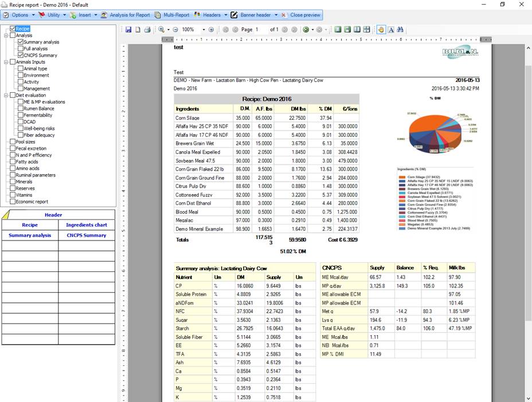Click the Insert toolbar icon

pos(73,15)
